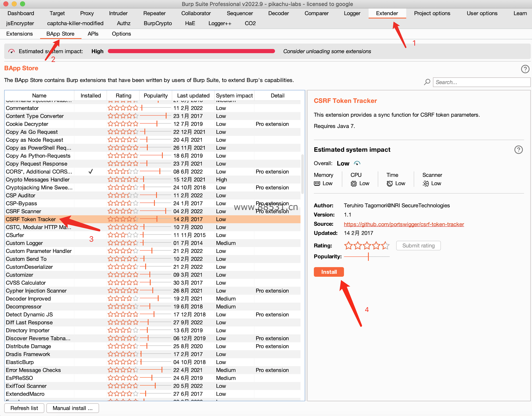Select the CSRF Token Tracker row
The width and height of the screenshot is (532, 416).
click(152, 219)
